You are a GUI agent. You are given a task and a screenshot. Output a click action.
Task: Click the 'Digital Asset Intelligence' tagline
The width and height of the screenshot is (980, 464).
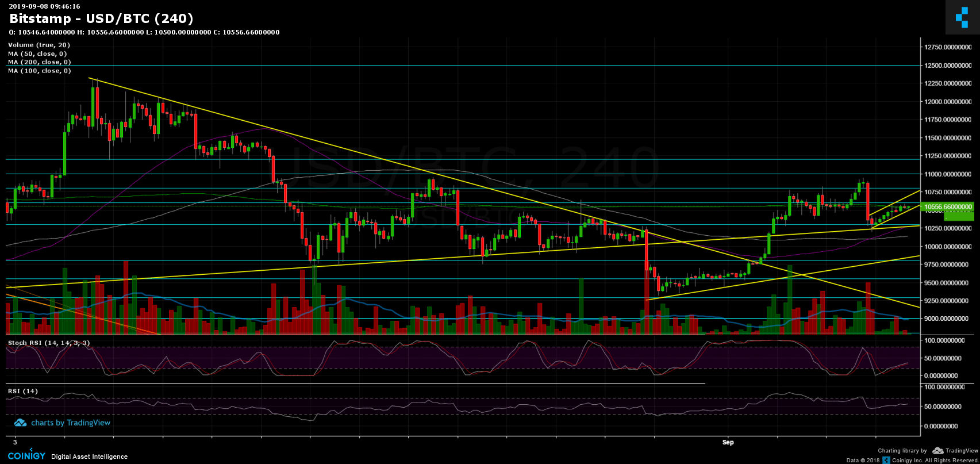[89, 457]
